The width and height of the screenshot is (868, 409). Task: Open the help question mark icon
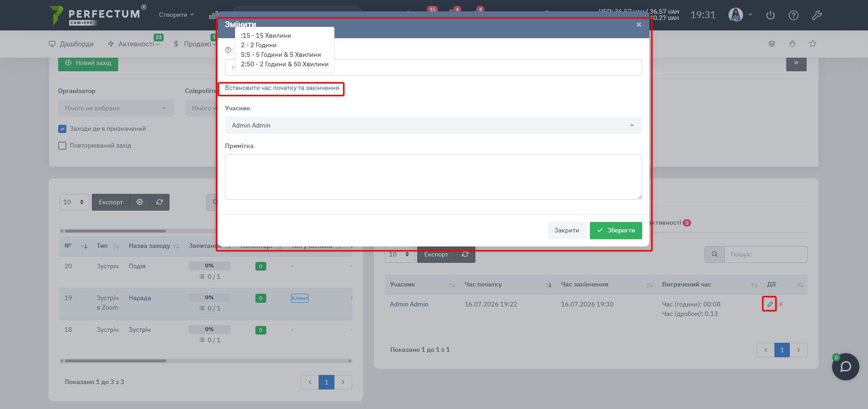coord(793,15)
